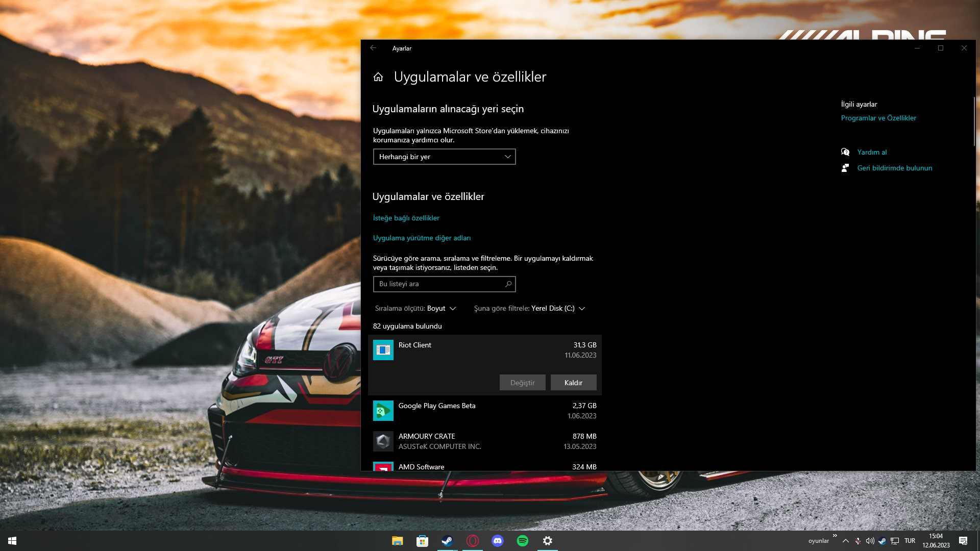Open Steam from the taskbar
The image size is (980, 551).
pyautogui.click(x=447, y=541)
